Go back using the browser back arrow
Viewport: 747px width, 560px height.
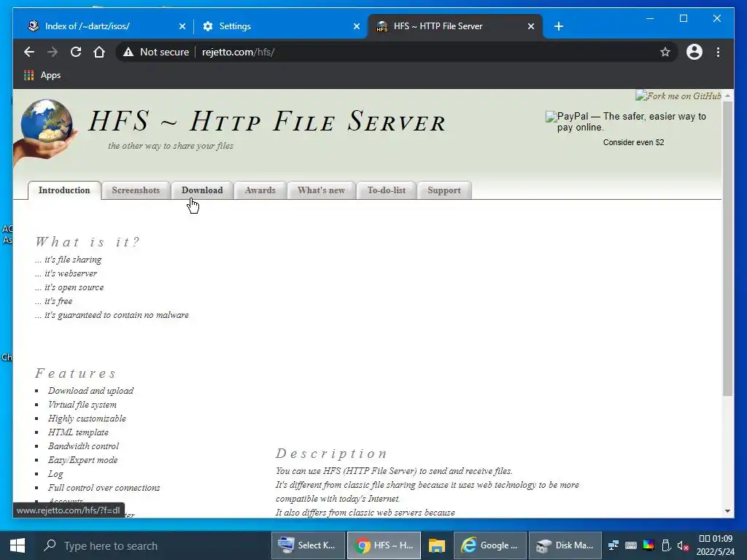(29, 52)
